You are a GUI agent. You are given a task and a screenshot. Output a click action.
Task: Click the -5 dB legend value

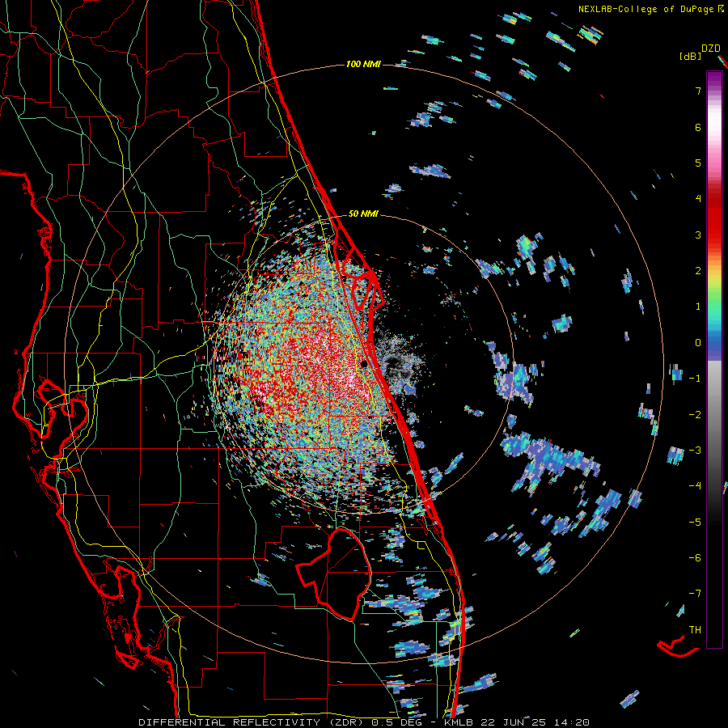[695, 523]
